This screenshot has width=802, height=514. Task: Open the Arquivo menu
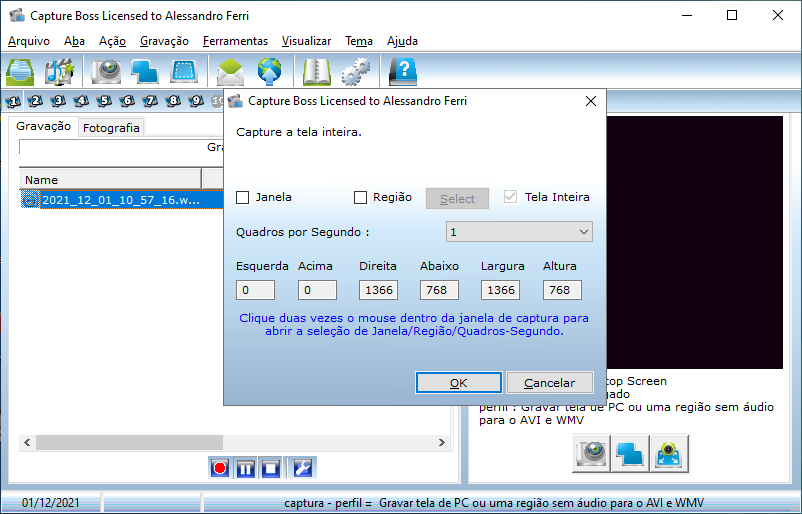(29, 41)
